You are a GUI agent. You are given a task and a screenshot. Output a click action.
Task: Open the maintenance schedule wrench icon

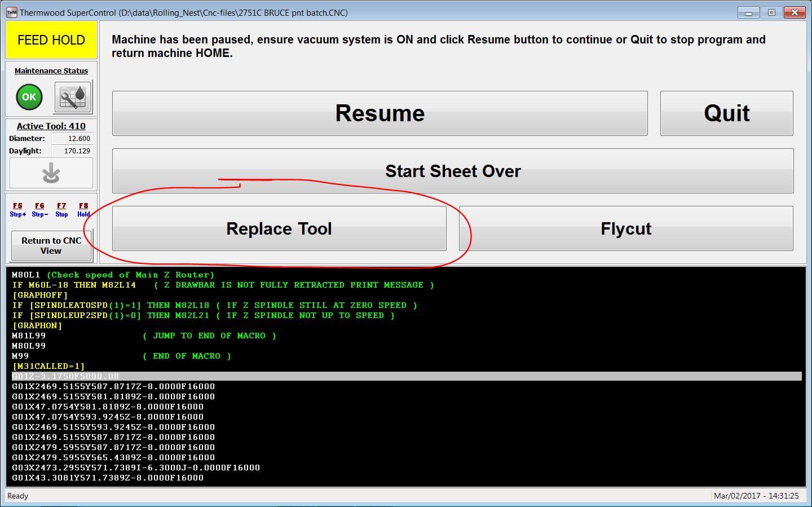73,97
